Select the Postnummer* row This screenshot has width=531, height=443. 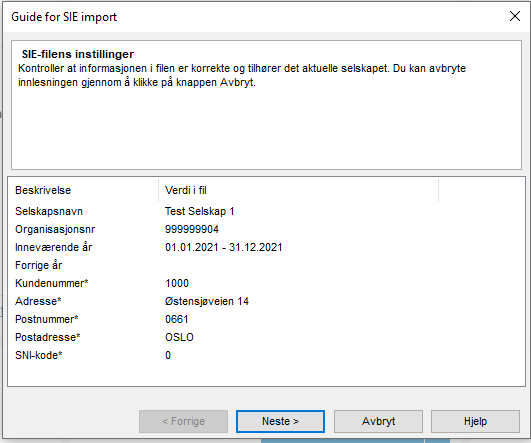[x=266, y=319]
